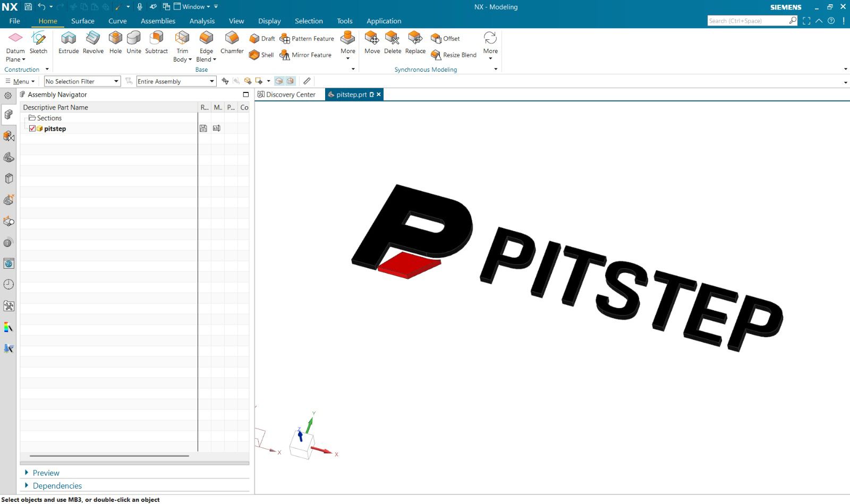The height and width of the screenshot is (504, 850).
Task: Open the Window dropdown in title bar
Action: [192, 6]
